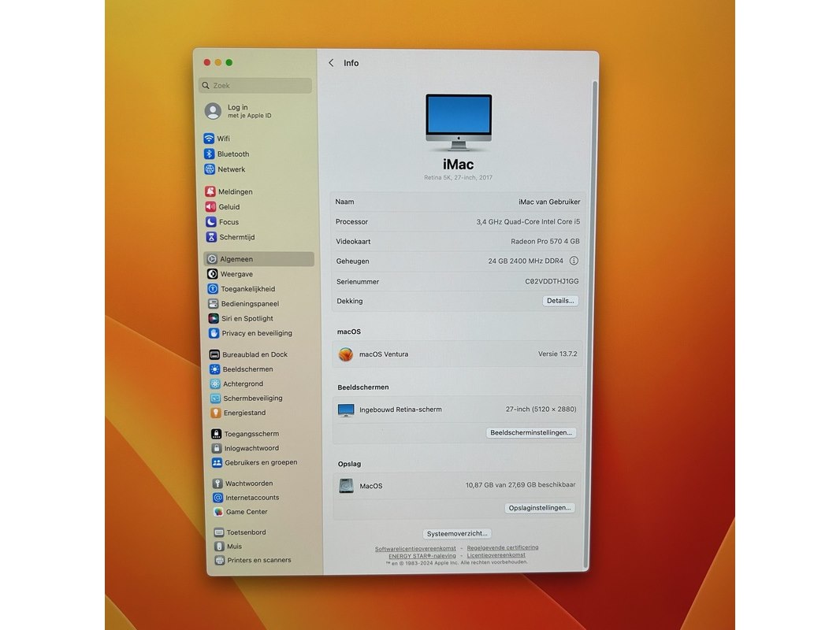
Task: Open Regelgevende certificering link
Action: tap(503, 547)
